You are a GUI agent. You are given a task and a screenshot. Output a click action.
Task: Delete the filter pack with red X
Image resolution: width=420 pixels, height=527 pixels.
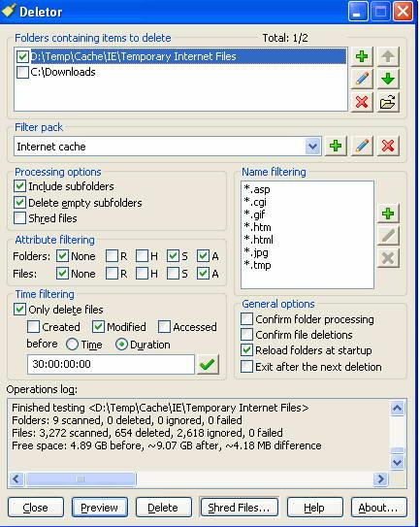pyautogui.click(x=388, y=146)
